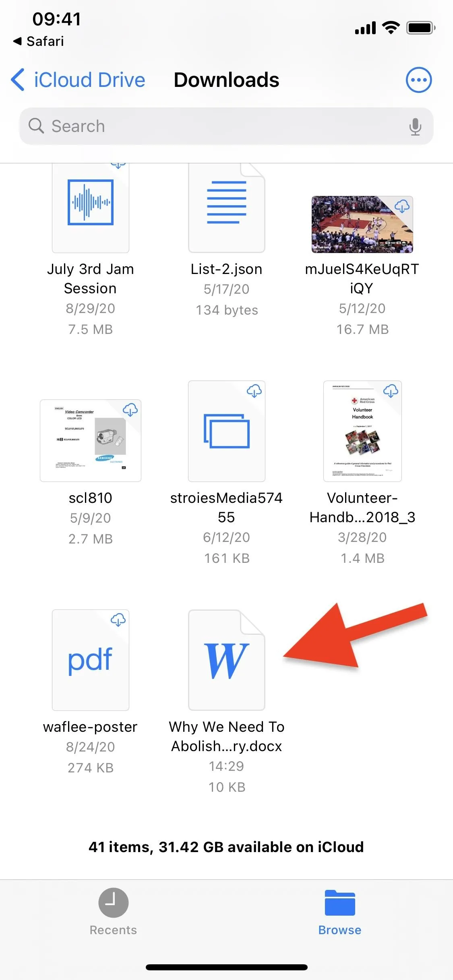Open the Word document Why We Need To Abolish

[227, 660]
